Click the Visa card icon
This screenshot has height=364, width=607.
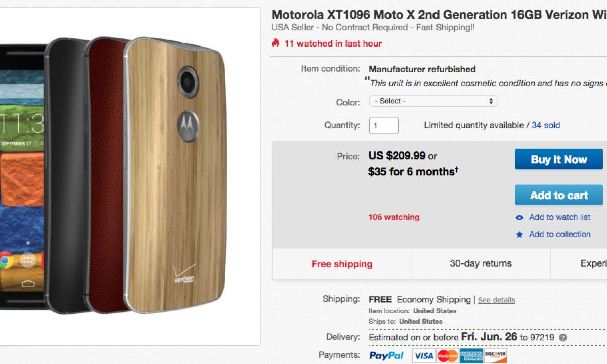424,356
